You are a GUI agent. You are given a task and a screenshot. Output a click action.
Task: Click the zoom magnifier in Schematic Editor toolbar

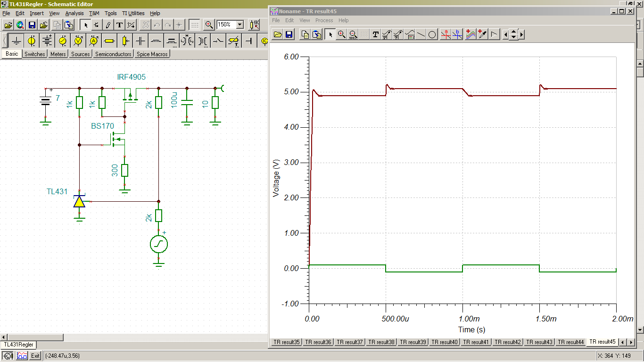pos(209,25)
